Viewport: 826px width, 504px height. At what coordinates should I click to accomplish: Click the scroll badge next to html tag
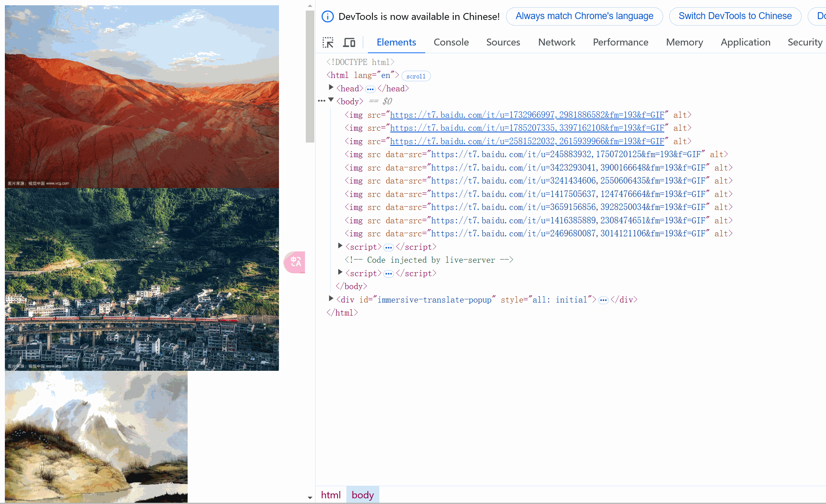pyautogui.click(x=416, y=76)
